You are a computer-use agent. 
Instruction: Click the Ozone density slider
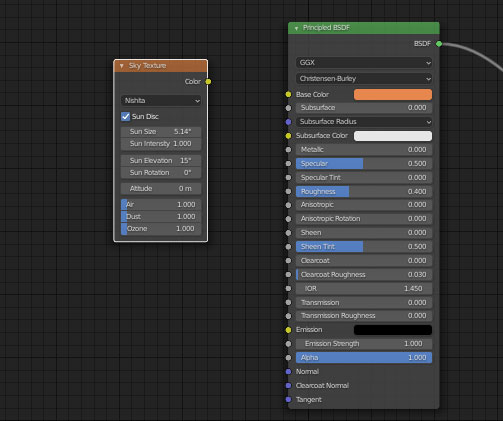pyautogui.click(x=161, y=229)
